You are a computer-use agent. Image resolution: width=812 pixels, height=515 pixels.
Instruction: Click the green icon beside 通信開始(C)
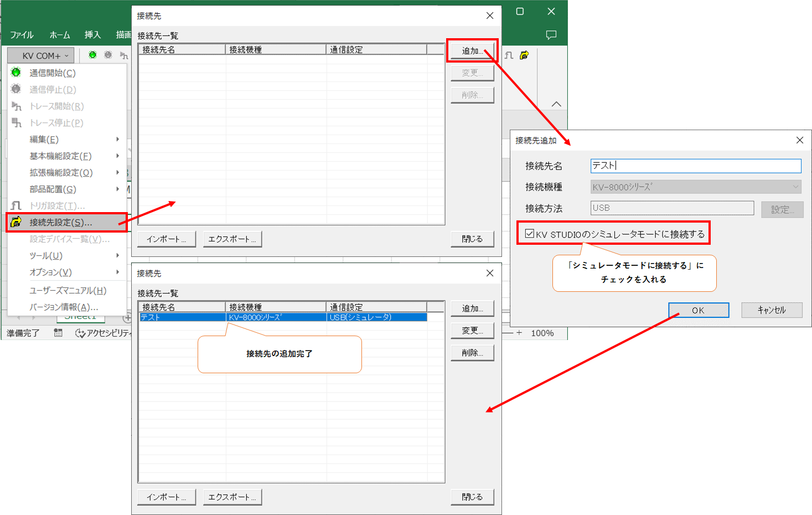pos(15,73)
